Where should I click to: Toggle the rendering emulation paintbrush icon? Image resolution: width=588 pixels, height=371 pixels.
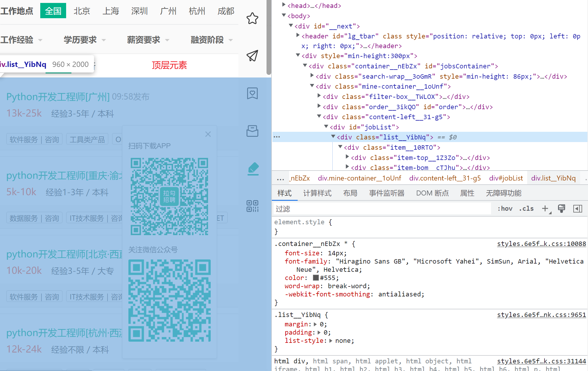point(562,209)
